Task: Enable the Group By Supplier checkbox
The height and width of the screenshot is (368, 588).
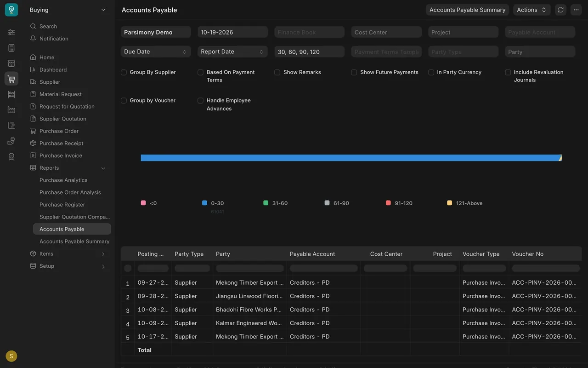Action: point(124,72)
